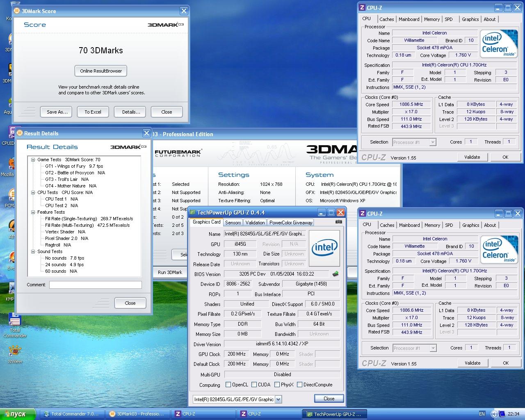This screenshot has height=420, width=525.
Task: Open Processor #1 dropdown in the upper CPU-Z window
Action: tap(432, 142)
